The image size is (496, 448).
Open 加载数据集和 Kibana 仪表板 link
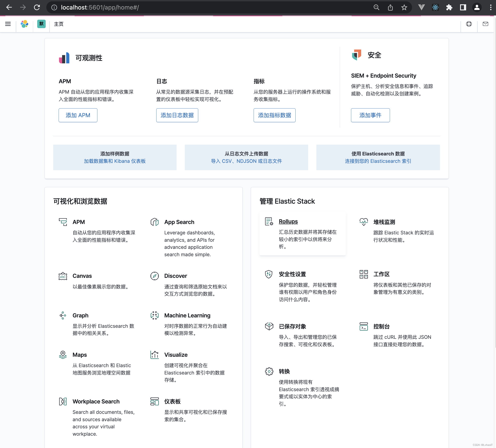[115, 161]
